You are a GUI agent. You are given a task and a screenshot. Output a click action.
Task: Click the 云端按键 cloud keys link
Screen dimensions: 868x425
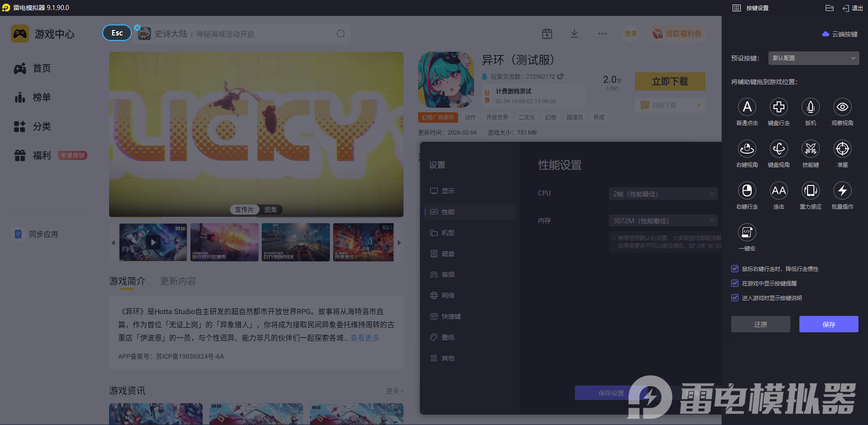[840, 34]
